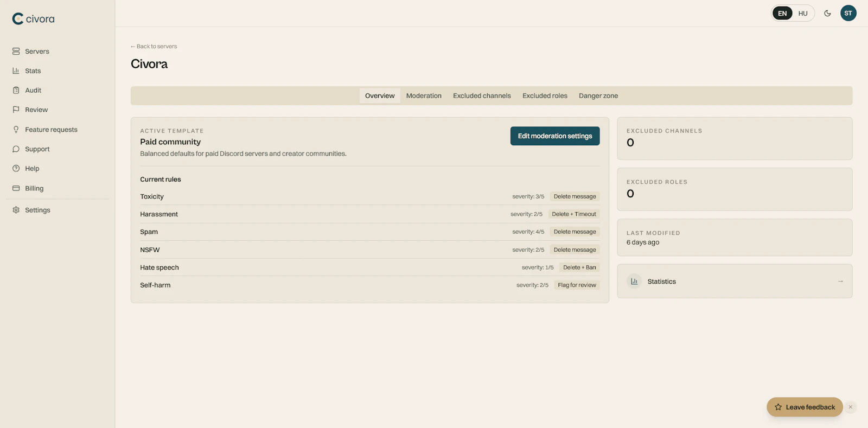Click Delete message tag on NSFW row

coord(575,250)
